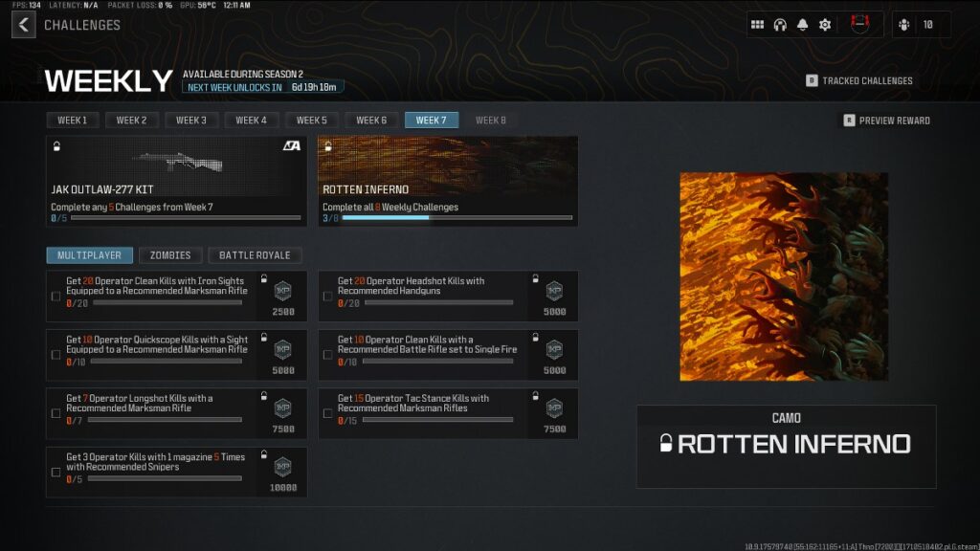Track the Iron Sights Clean Kills challenge

click(56, 297)
